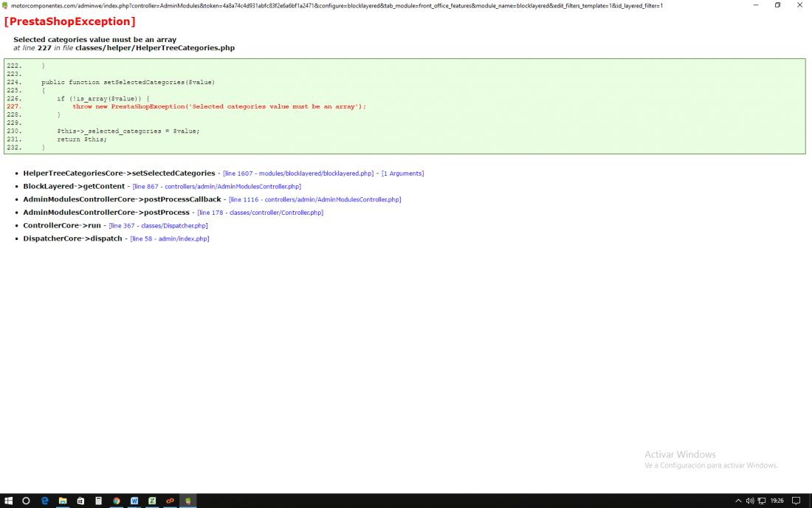Open network status icon in system tray
Screen dimensions: 812x508
click(762, 501)
